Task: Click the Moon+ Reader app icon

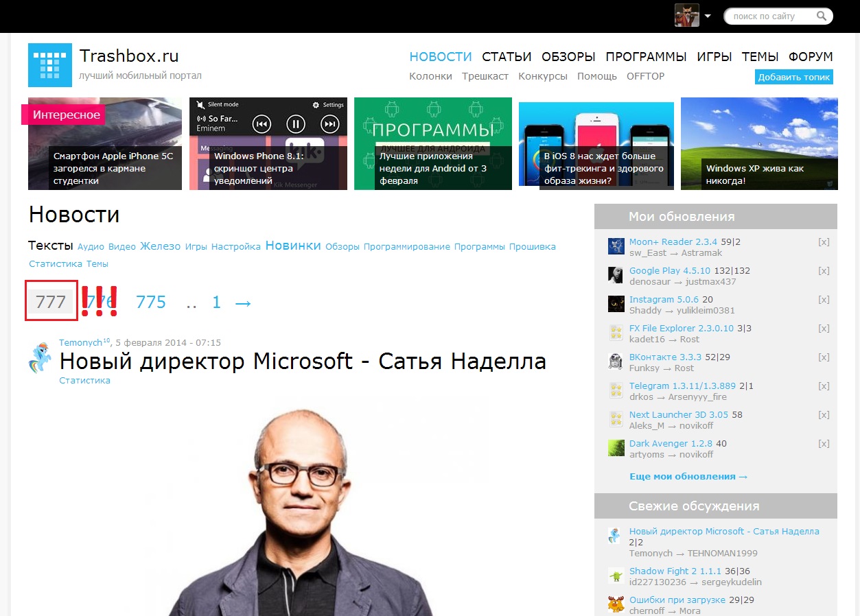Action: [x=616, y=246]
